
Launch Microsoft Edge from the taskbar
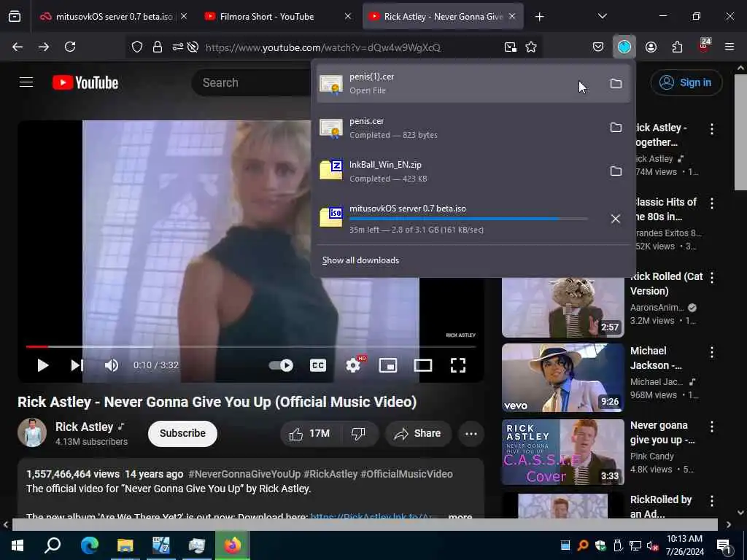coord(89,545)
